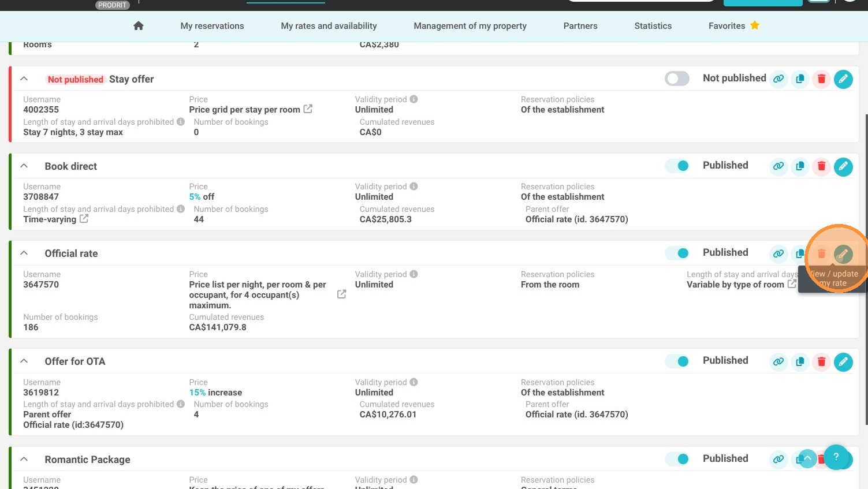Copy link for Offer for OTA
The image size is (868, 489).
(778, 361)
